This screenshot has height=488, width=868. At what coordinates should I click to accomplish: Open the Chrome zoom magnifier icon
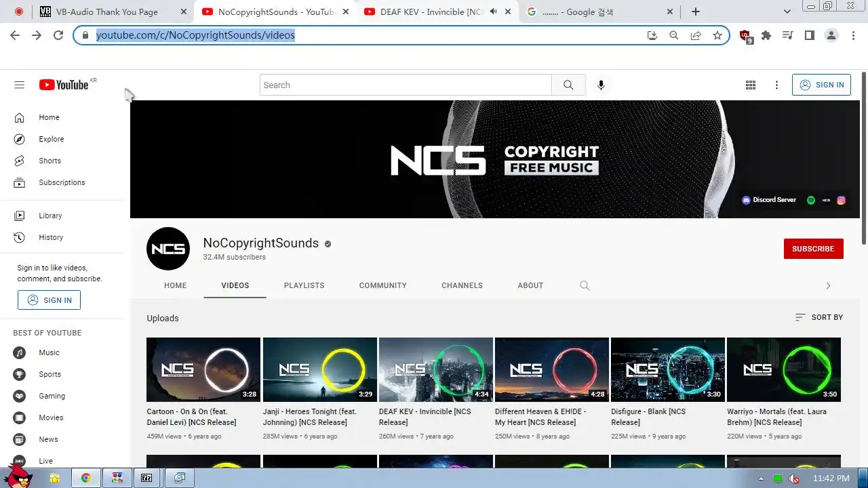point(674,35)
